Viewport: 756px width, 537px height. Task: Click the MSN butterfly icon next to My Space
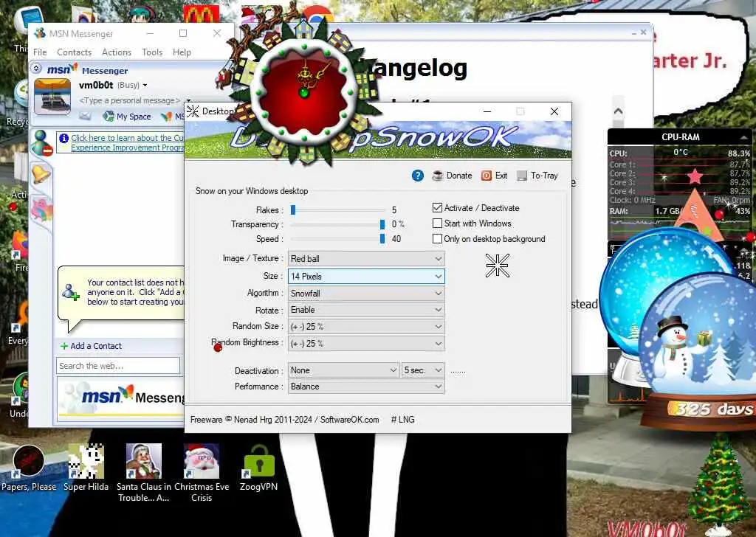point(166,116)
